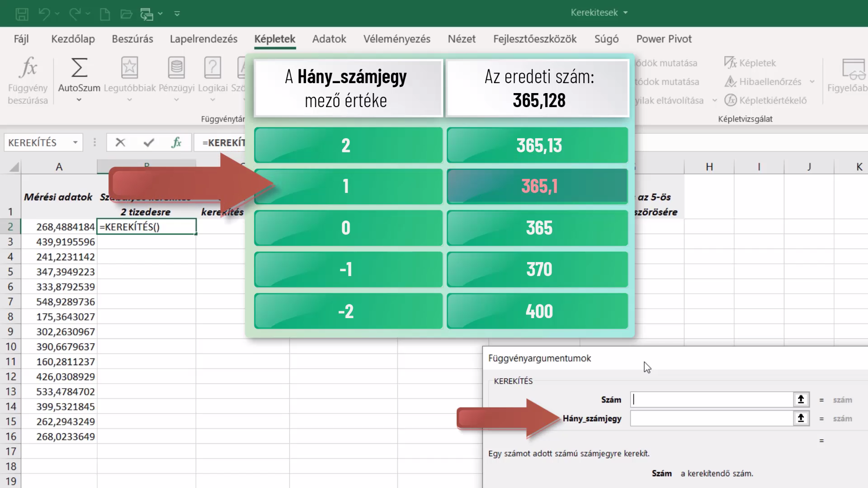This screenshot has width=868, height=488.
Task: Expand the Undo history dropdown arrow
Action: pyautogui.click(x=57, y=14)
